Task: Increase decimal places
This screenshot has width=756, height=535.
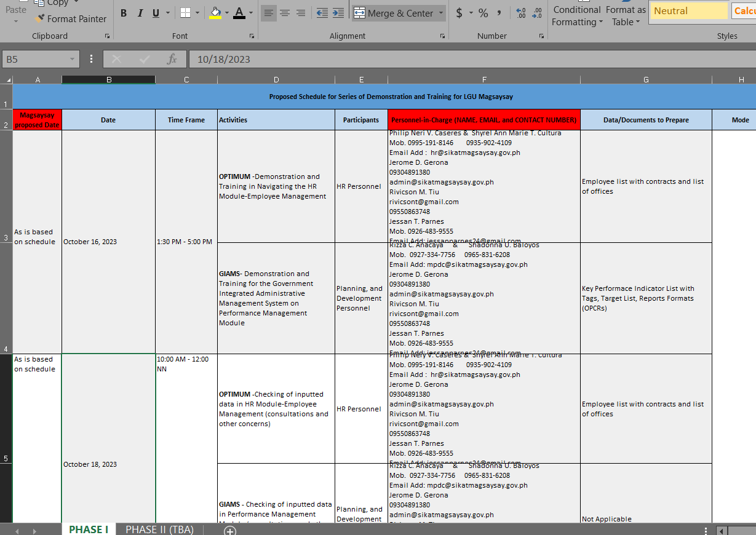Action: [x=521, y=13]
